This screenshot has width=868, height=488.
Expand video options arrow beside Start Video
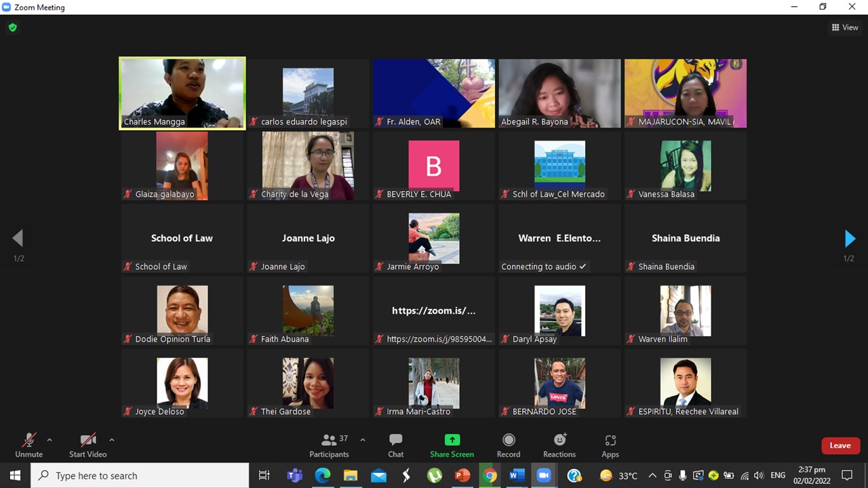coord(112,440)
